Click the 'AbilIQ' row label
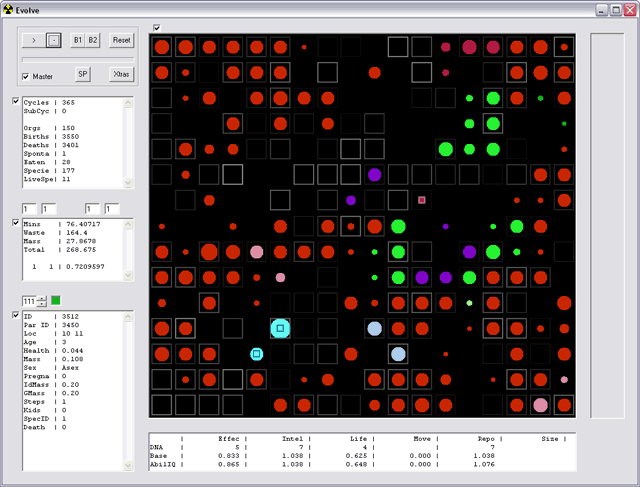Viewport: 640px width, 487px height. coord(162,465)
